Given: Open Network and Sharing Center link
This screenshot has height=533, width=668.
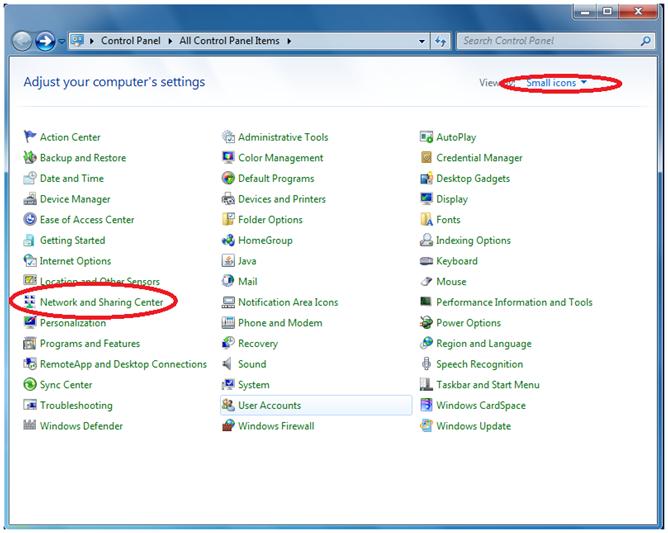Looking at the screenshot, I should coord(101,302).
